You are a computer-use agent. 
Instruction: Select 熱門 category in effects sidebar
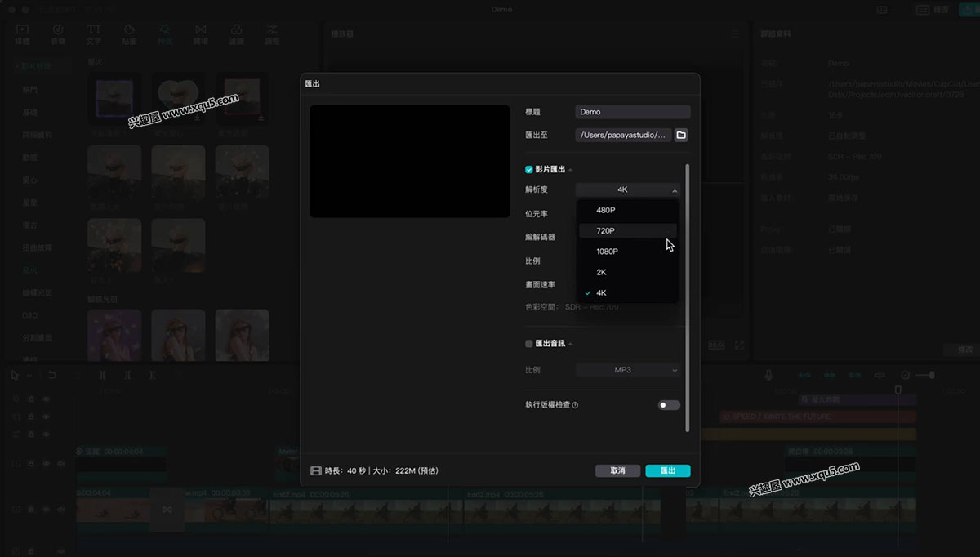pos(30,90)
